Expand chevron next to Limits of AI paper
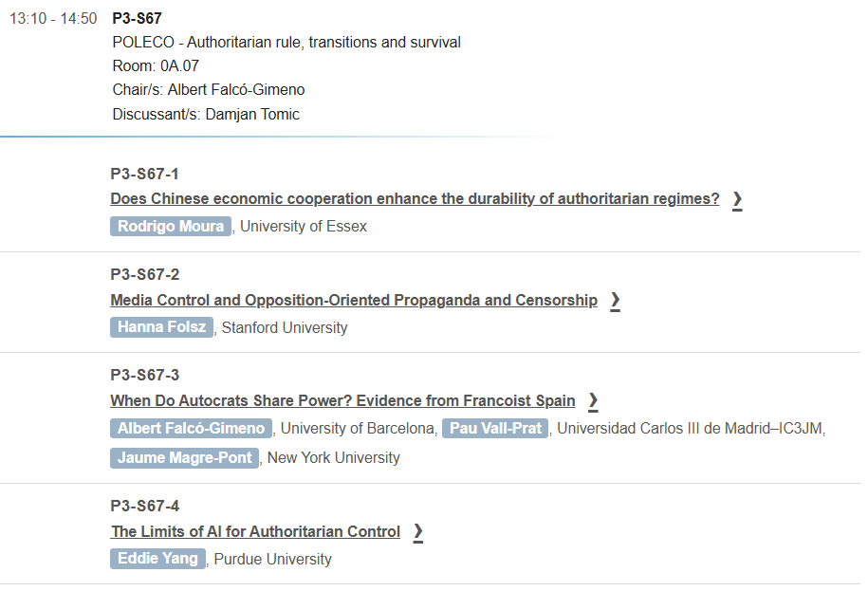Screen dimensions: 868x591 (417, 532)
